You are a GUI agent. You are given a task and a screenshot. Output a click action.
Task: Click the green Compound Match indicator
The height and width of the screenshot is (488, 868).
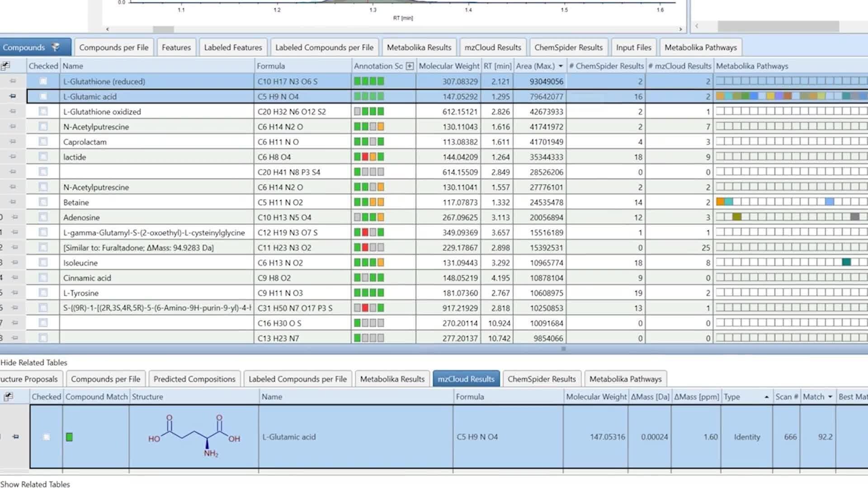coord(69,437)
